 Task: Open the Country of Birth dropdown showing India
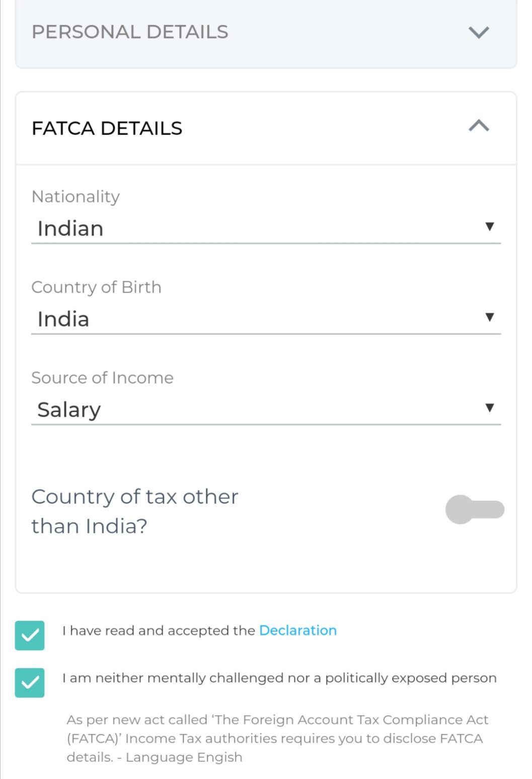(252, 319)
